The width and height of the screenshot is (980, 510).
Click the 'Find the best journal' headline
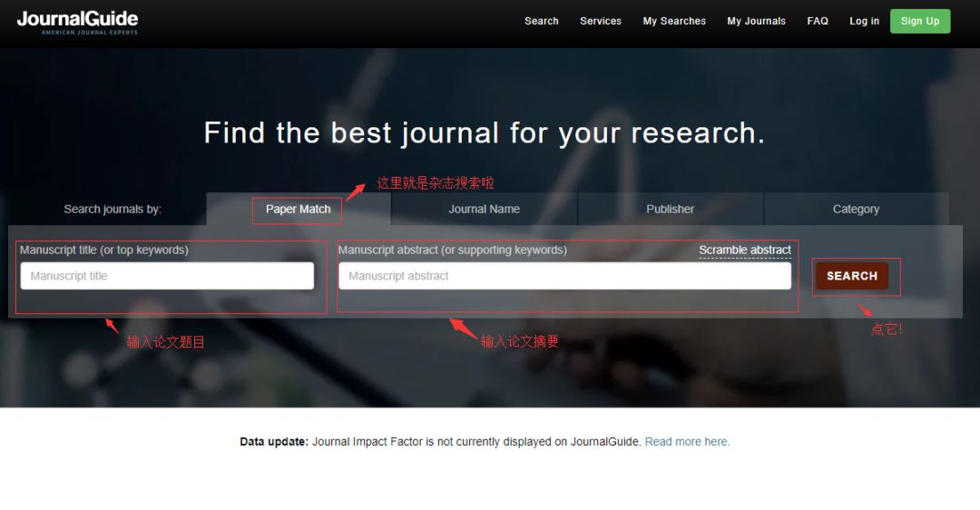click(x=485, y=133)
